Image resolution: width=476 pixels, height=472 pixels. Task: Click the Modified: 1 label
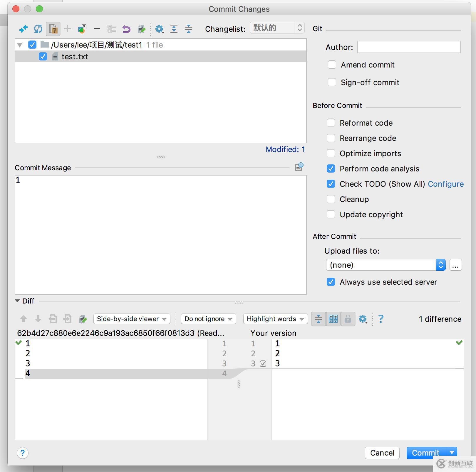285,149
